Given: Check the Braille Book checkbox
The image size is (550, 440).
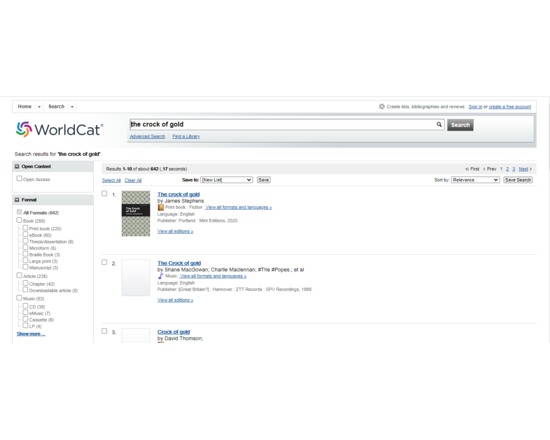Looking at the screenshot, I should (x=25, y=254).
